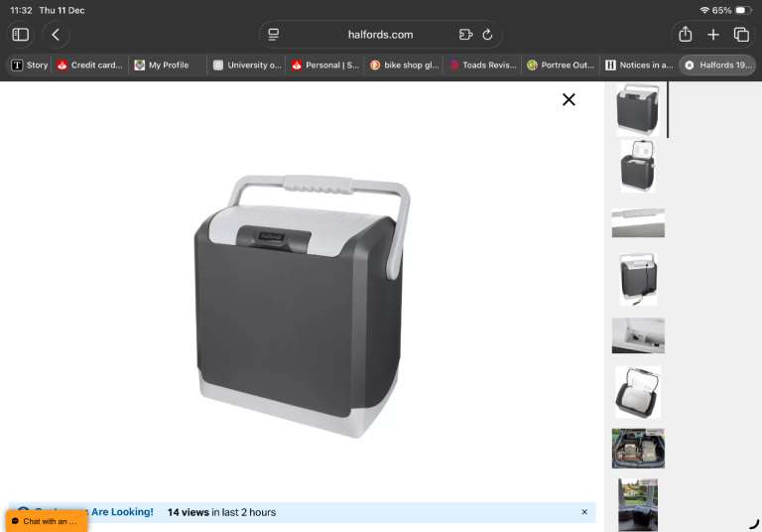762x532 pixels.
Task: Tap the extensions icon in address bar
Action: pyautogui.click(x=465, y=35)
